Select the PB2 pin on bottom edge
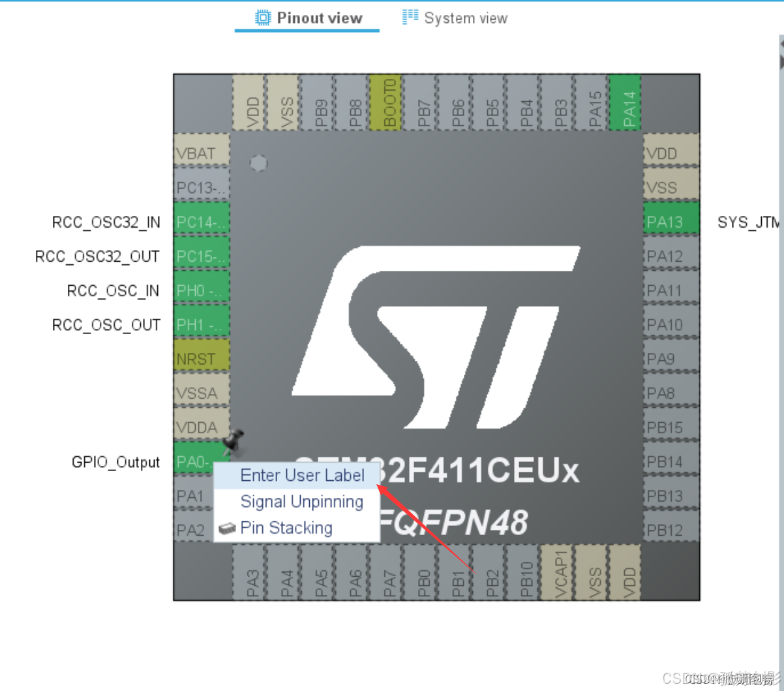This screenshot has width=784, height=691. [489, 572]
